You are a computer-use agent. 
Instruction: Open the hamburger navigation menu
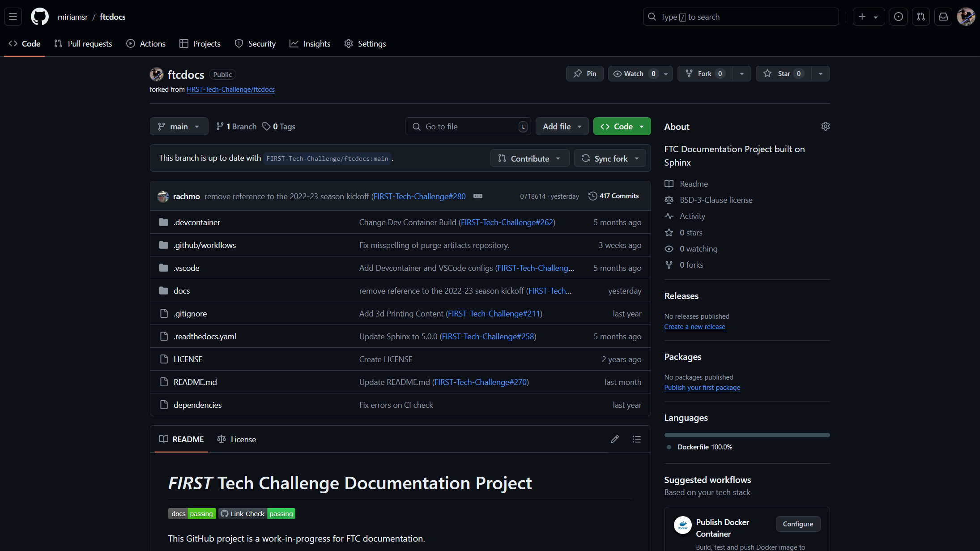tap(13, 17)
